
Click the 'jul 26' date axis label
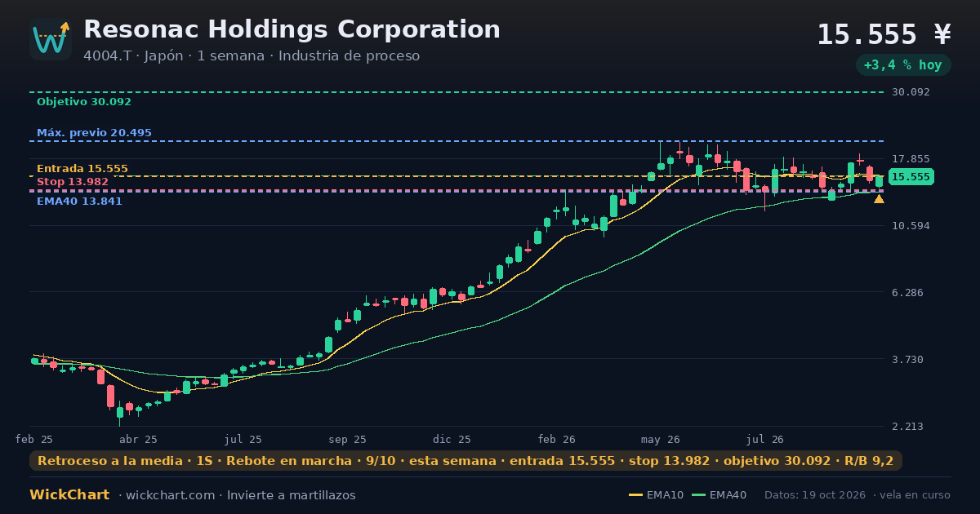pos(765,439)
